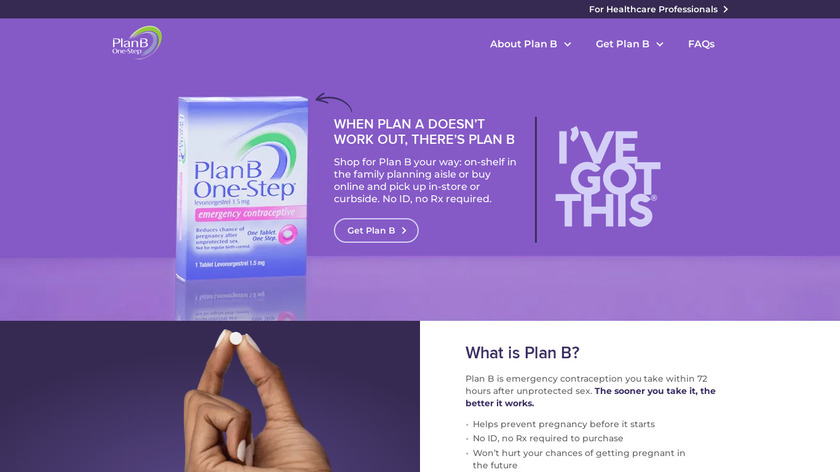Click the bold sooner you take it text
Image resolution: width=840 pixels, height=472 pixels.
click(590, 397)
